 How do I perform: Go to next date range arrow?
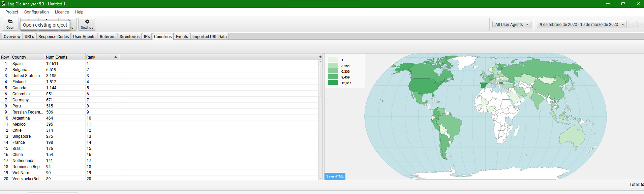click(x=641, y=25)
